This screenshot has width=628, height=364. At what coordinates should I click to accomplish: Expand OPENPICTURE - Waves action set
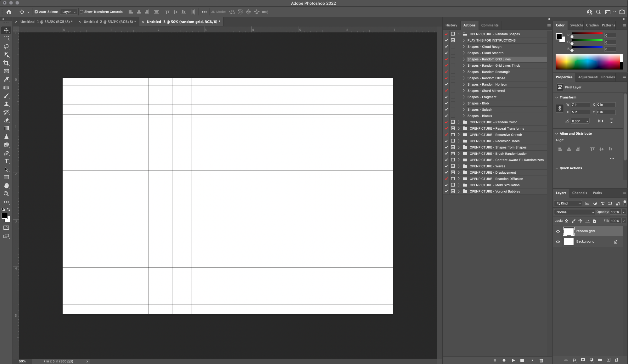(459, 166)
